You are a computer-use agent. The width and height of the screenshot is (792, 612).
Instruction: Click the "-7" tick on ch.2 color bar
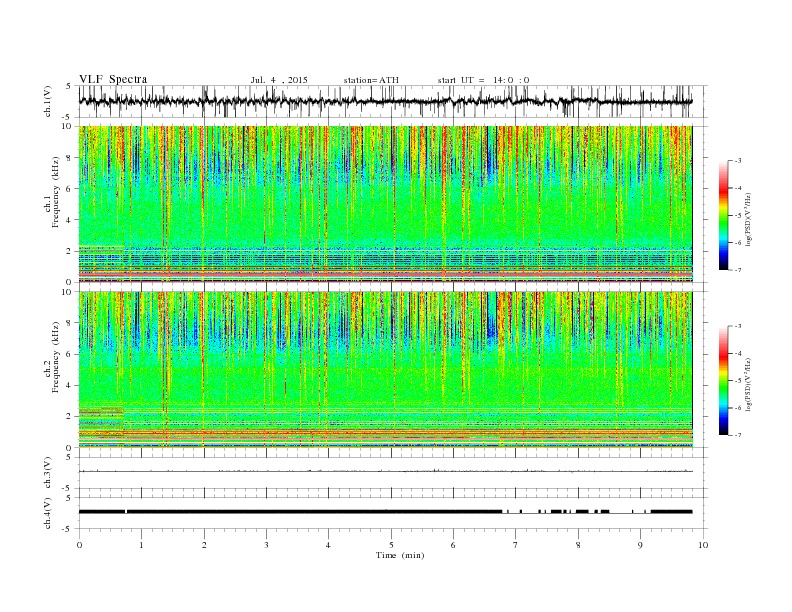click(738, 435)
